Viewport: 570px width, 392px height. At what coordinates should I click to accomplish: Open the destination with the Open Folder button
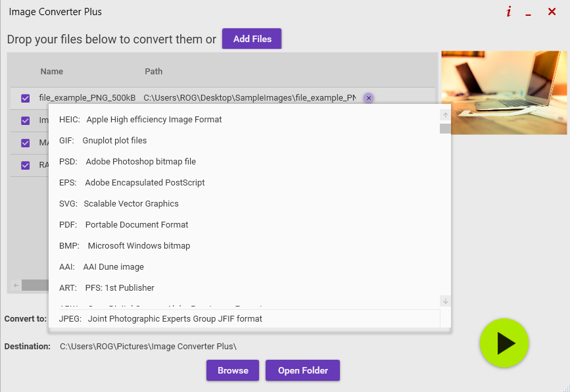(303, 370)
